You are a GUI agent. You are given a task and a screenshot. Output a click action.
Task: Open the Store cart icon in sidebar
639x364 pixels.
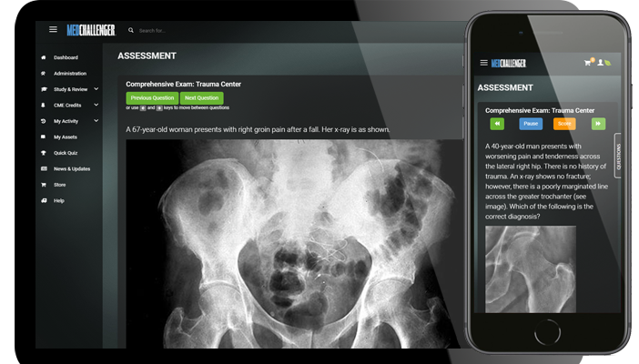(x=44, y=185)
